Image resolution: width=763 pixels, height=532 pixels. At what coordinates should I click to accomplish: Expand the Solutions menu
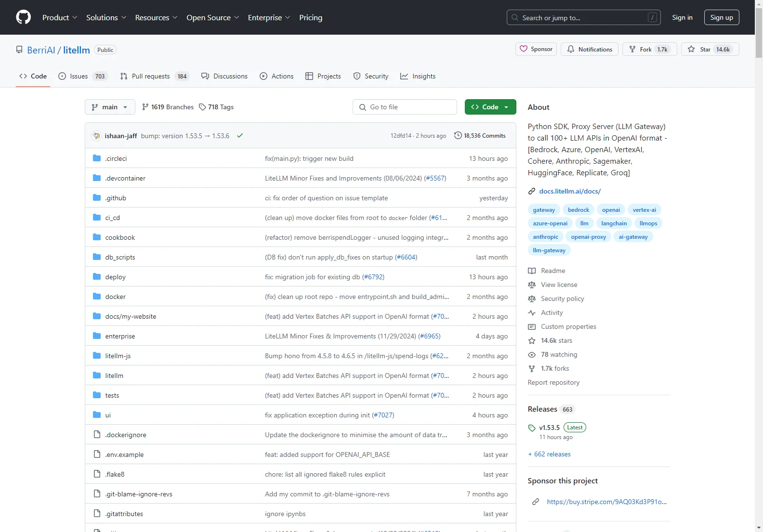pyautogui.click(x=106, y=17)
